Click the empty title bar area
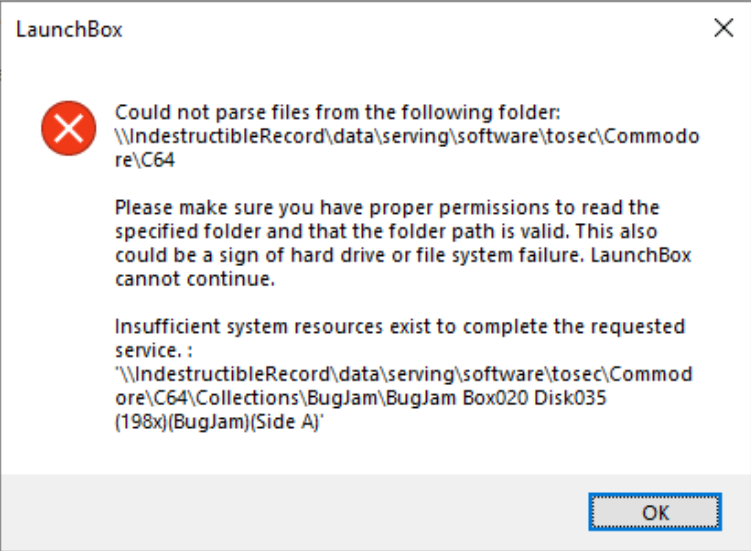 (412, 29)
